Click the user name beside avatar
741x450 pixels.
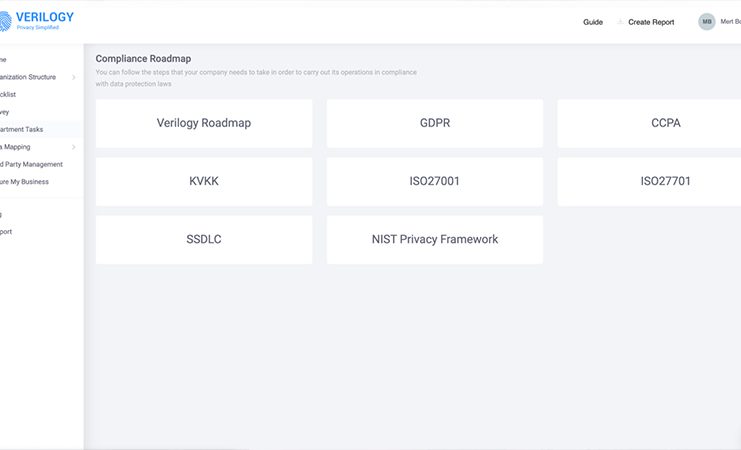coord(731,22)
